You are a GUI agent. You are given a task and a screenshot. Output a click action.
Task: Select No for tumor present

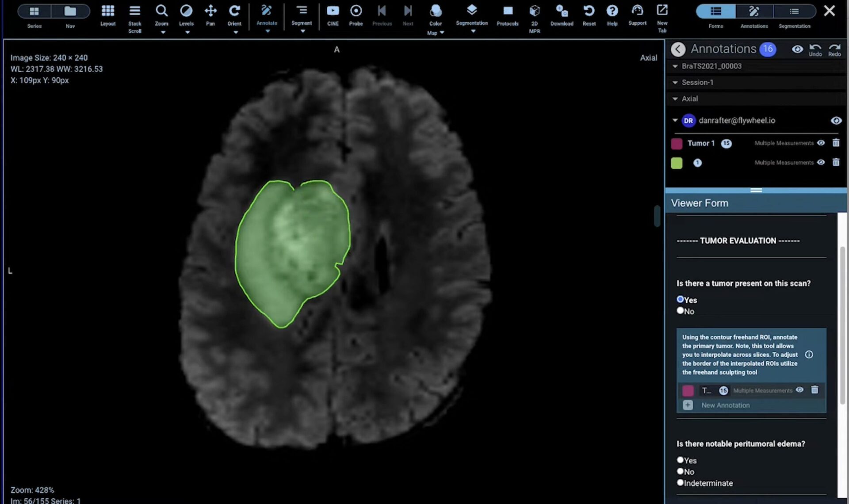[680, 311]
